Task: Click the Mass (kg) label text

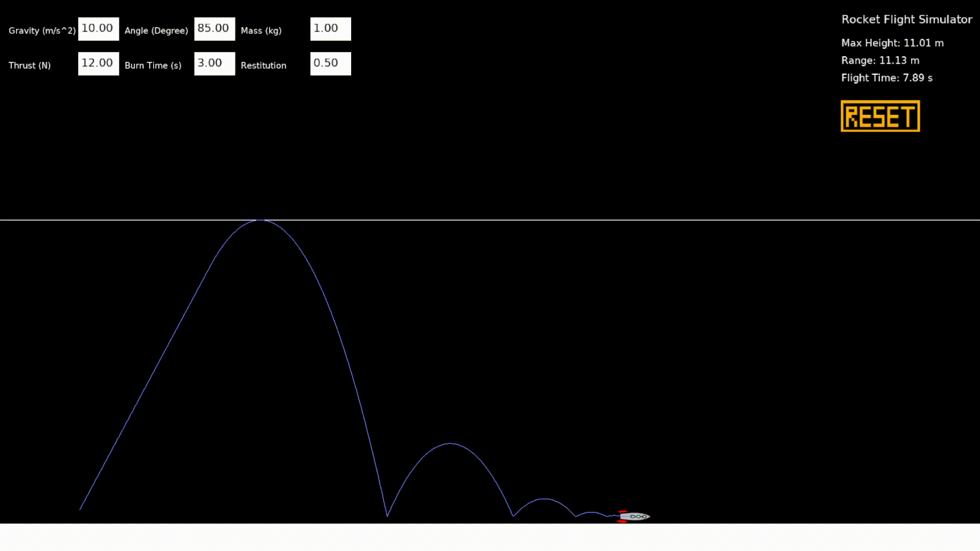Action: pyautogui.click(x=261, y=31)
